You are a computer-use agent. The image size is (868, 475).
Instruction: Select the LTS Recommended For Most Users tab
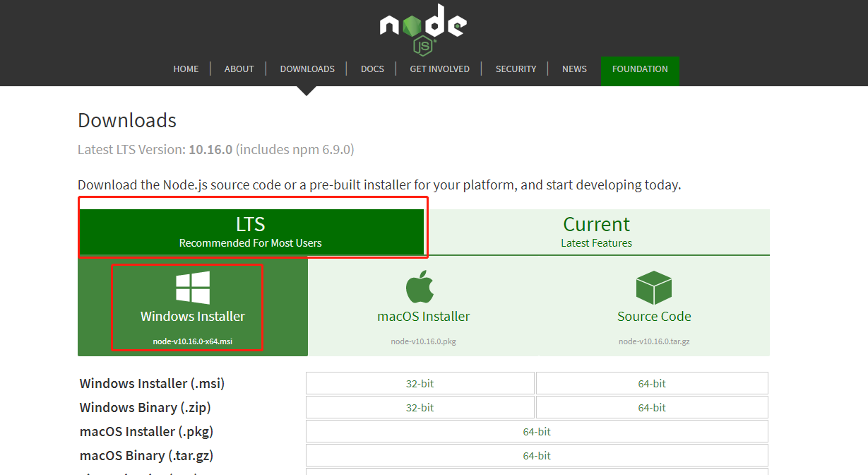coord(251,232)
